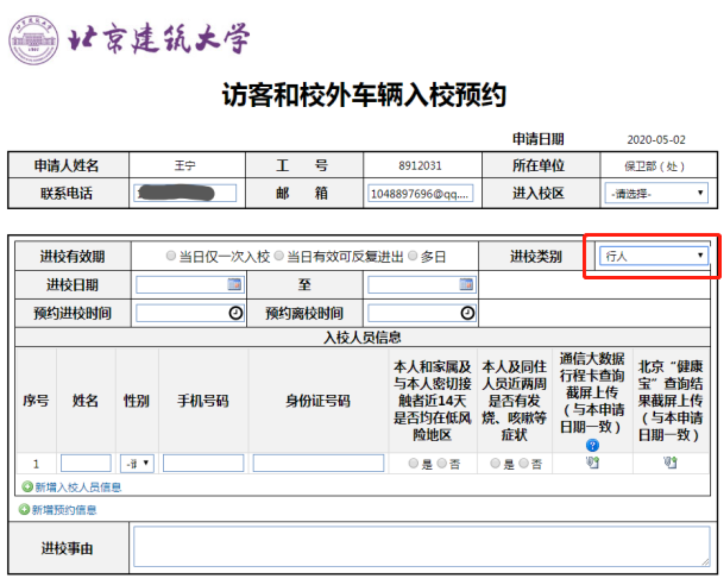Click blue question mark help icon
Screen dimensions: 728x585
592,445
